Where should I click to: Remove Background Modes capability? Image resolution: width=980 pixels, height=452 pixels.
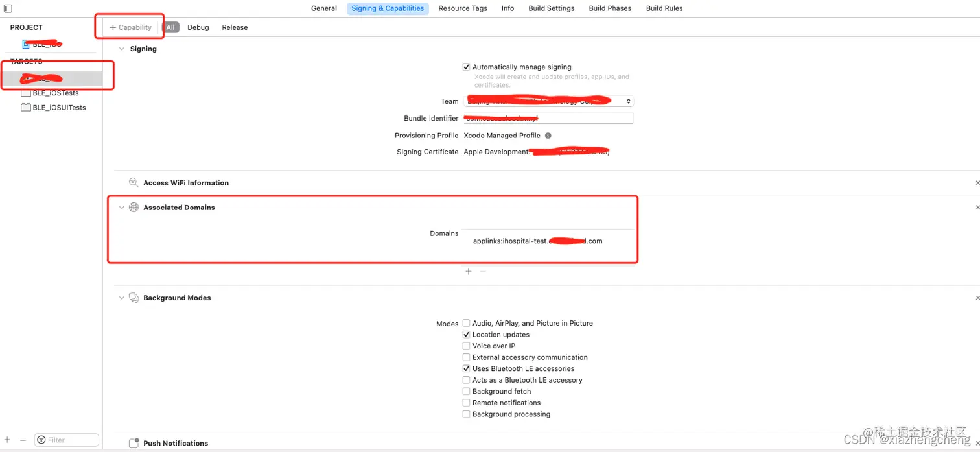[977, 298]
